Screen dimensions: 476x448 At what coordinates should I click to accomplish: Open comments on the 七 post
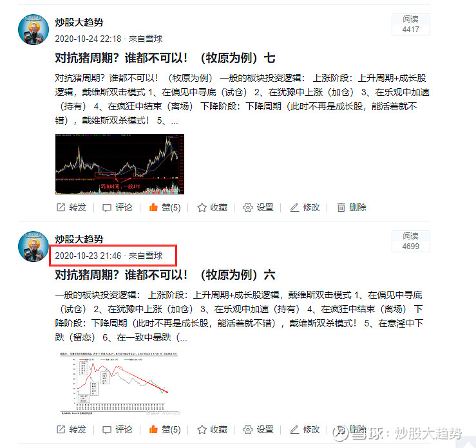pos(117,207)
